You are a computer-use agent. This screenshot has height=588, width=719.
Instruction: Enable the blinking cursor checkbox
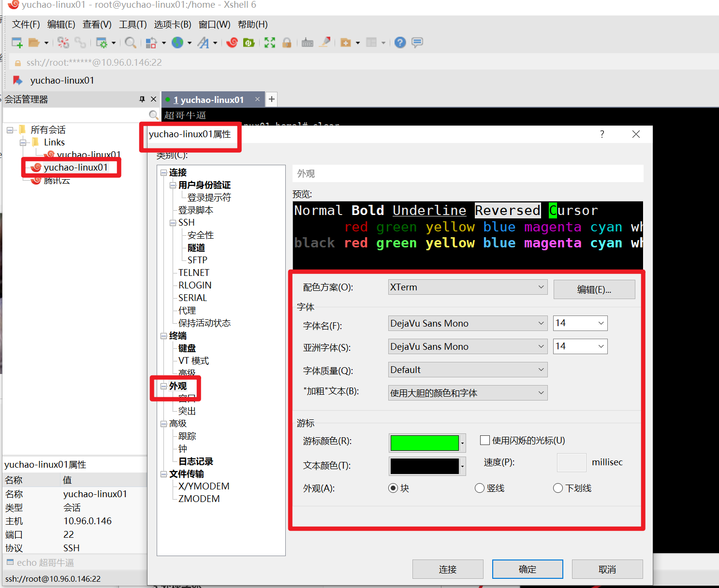tap(485, 440)
